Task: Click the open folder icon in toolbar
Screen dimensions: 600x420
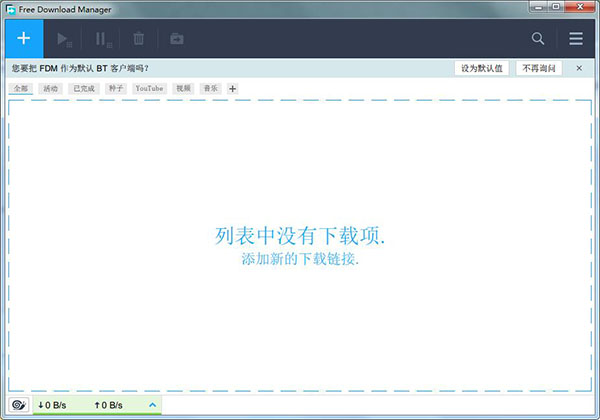Action: click(x=176, y=39)
